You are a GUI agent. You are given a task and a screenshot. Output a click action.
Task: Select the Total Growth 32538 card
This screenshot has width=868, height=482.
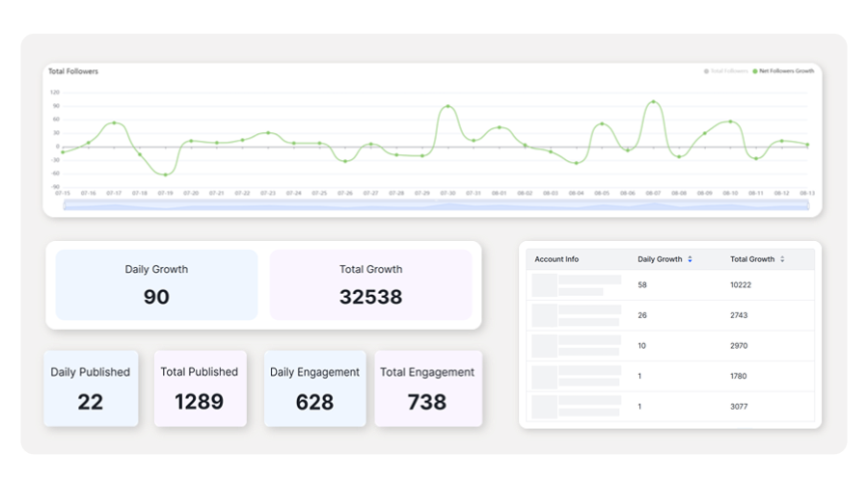[x=370, y=284]
